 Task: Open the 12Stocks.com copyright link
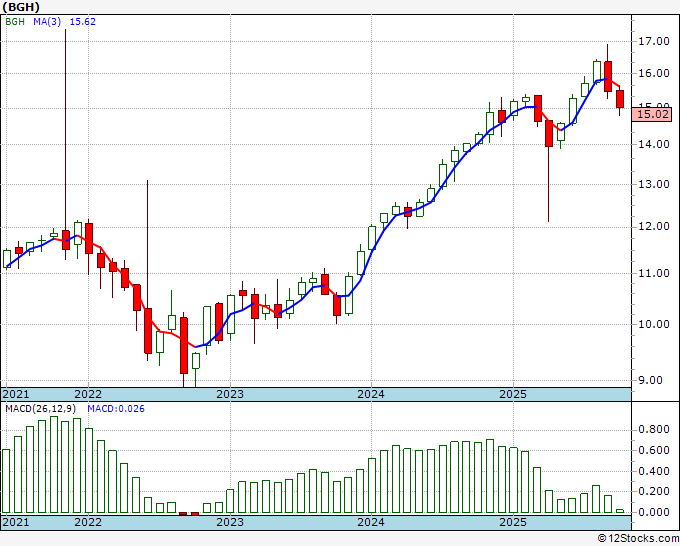pos(638,539)
